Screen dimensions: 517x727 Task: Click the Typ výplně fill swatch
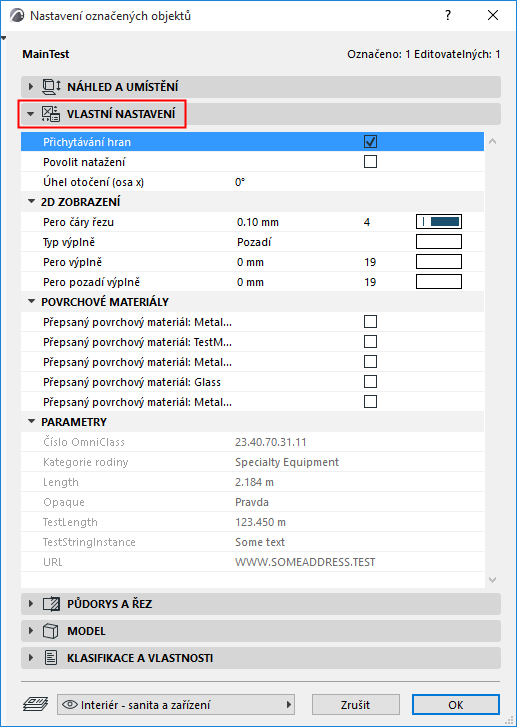pos(439,242)
